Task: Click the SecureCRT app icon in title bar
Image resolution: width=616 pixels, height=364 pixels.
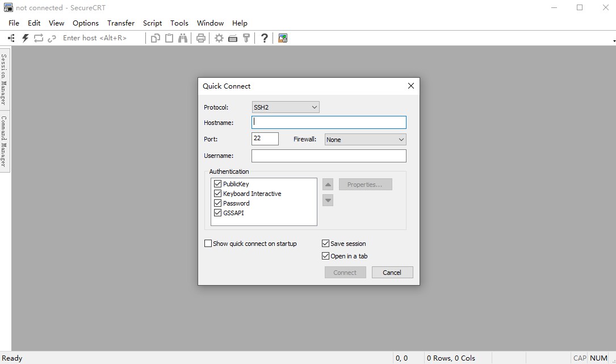Action: 9,7
